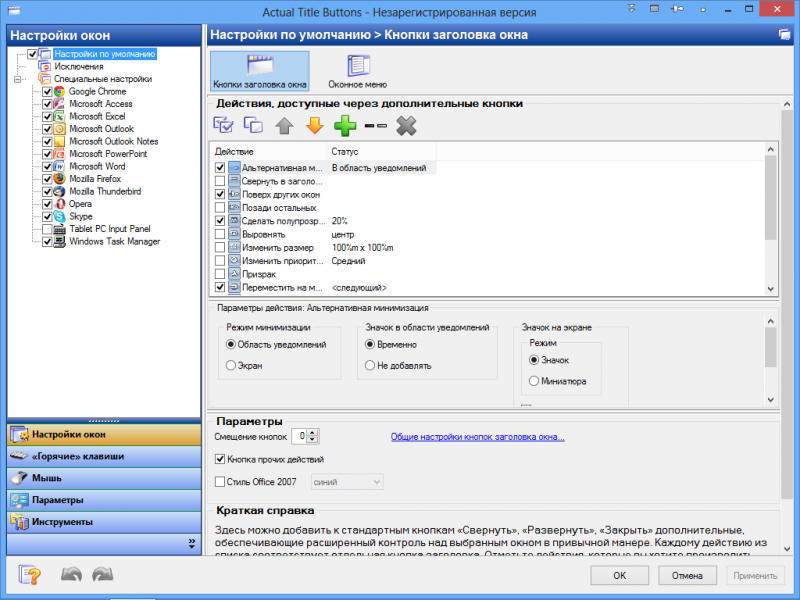Click parameters panel vertical scrollbar thumb
Image resolution: width=800 pixels, height=600 pixels.
[770, 347]
